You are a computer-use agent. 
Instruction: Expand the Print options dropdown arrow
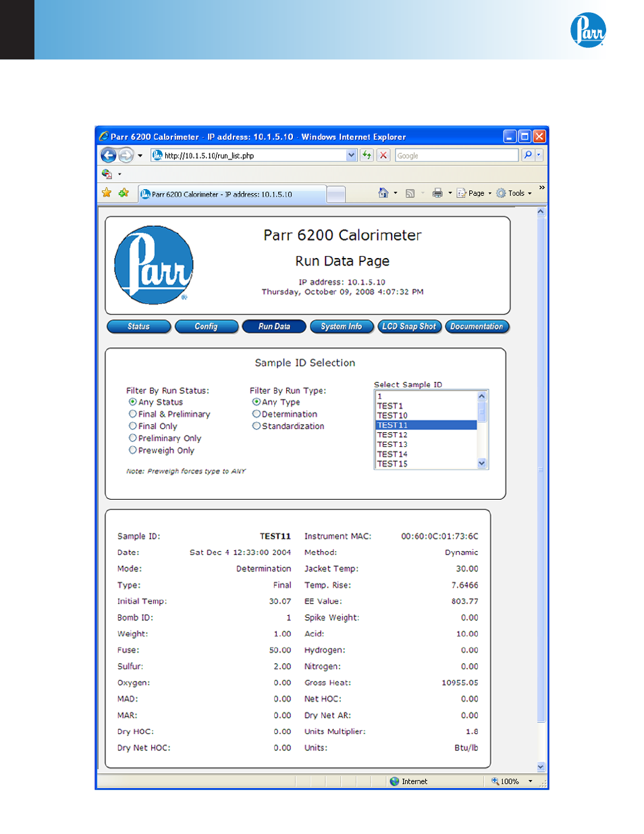[450, 193]
